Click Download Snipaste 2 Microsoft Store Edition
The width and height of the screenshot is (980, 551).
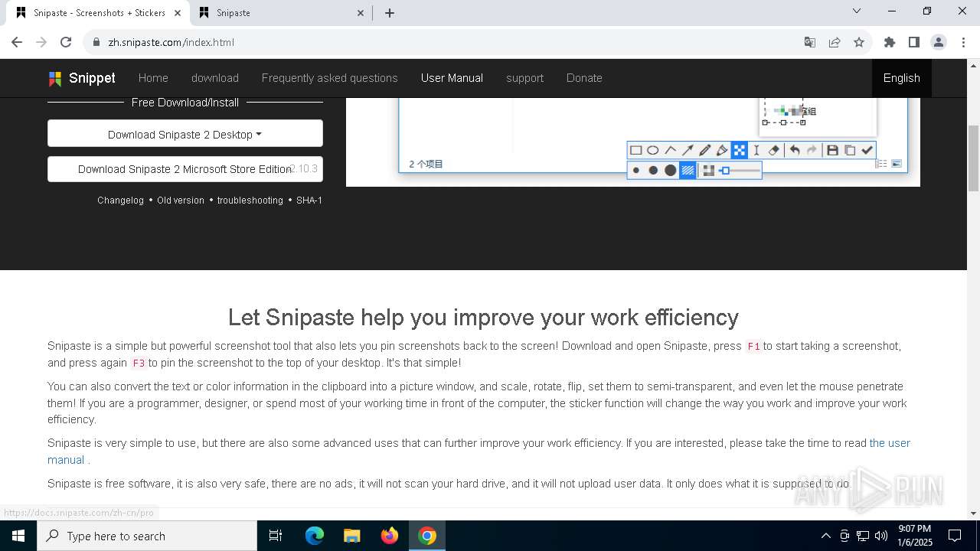[x=185, y=169]
